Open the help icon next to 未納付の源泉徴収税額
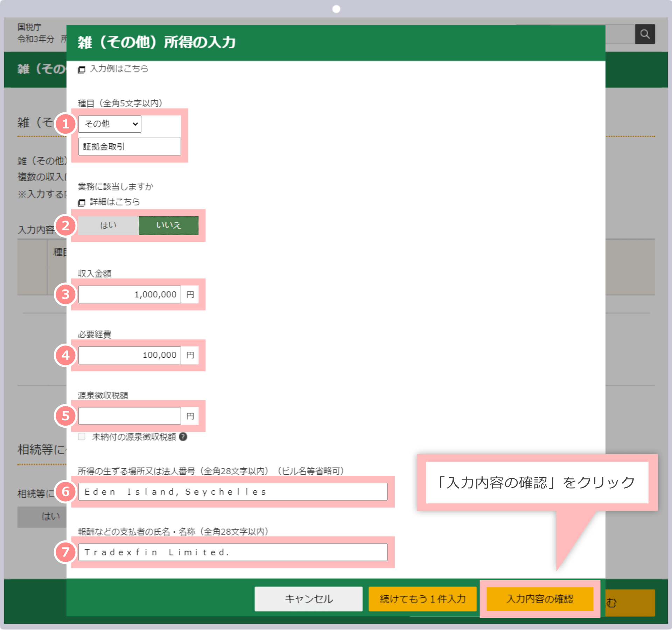 point(183,437)
